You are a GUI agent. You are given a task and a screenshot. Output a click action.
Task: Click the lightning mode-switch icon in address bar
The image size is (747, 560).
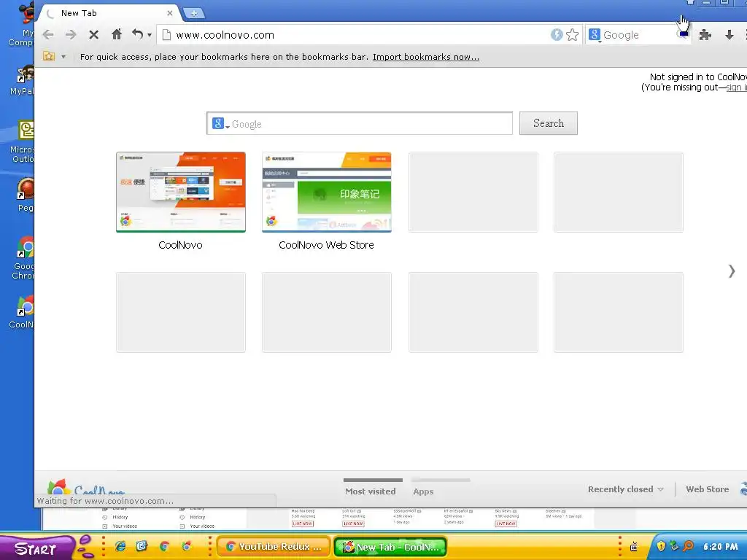tap(557, 35)
